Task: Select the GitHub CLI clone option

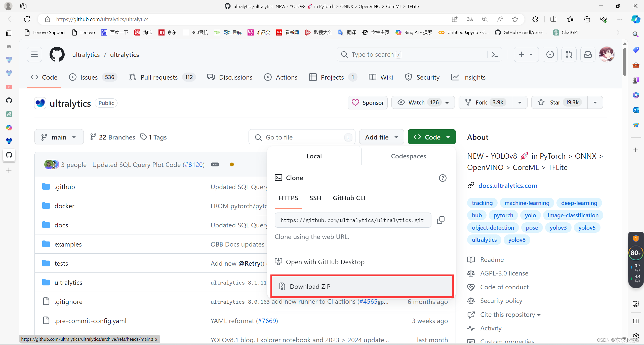Action: [x=349, y=198]
